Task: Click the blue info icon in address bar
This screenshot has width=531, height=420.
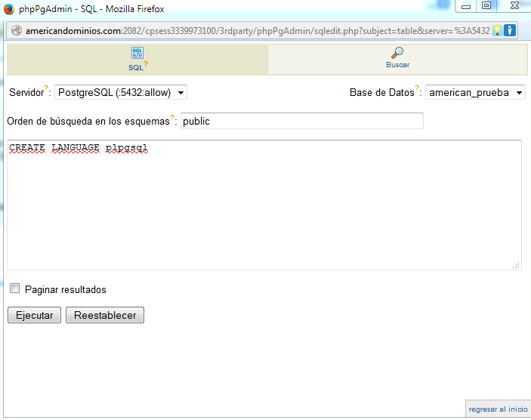Action: tap(510, 30)
